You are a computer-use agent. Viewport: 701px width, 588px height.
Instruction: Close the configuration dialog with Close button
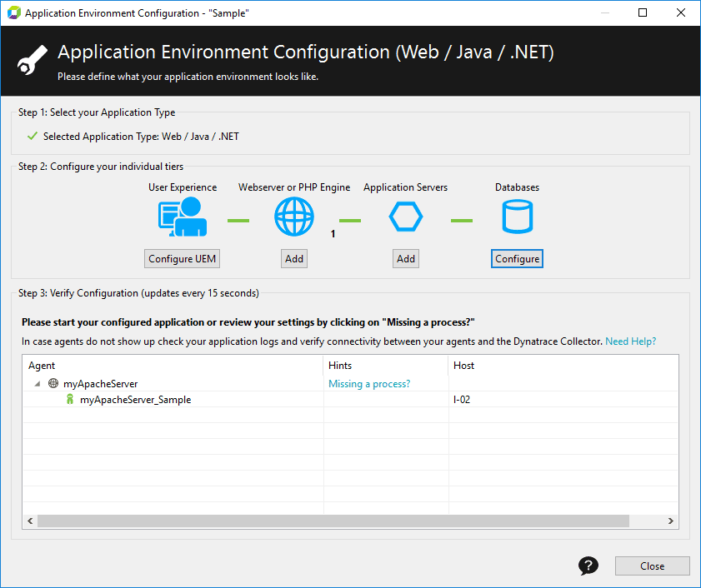point(653,566)
